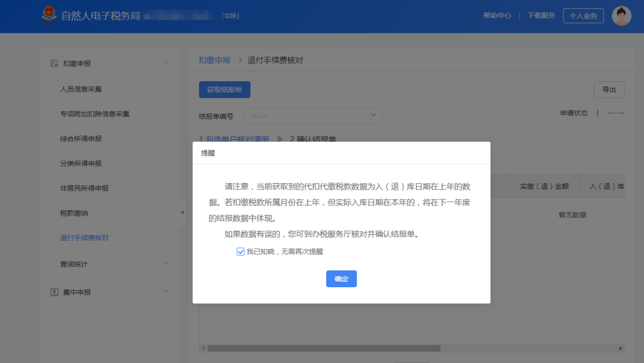The height and width of the screenshot is (363, 644).
Task: Click the 获取结报单 button
Action: pyautogui.click(x=225, y=89)
